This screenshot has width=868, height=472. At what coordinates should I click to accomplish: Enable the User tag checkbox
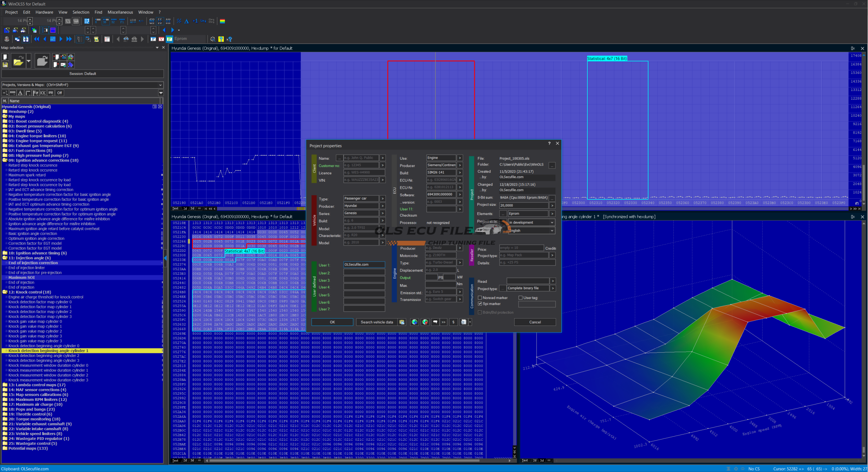click(520, 298)
